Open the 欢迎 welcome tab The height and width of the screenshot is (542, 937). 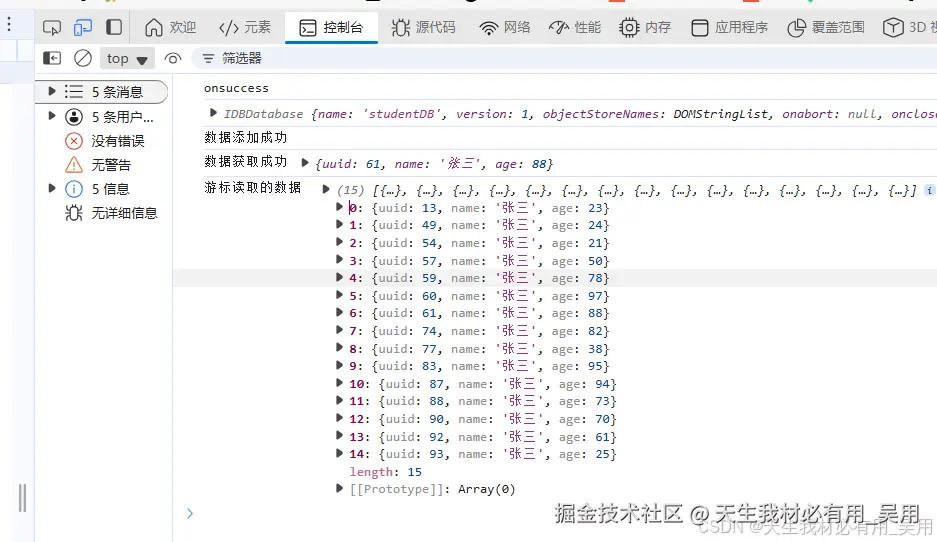[170, 27]
